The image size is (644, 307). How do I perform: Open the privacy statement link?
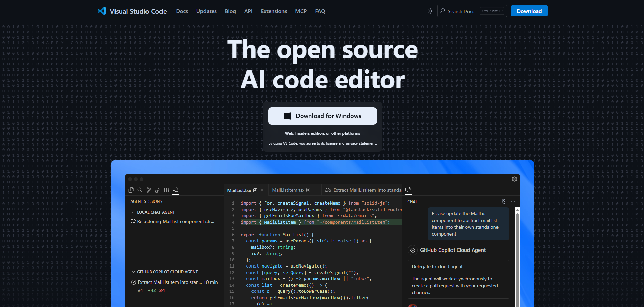click(361, 143)
